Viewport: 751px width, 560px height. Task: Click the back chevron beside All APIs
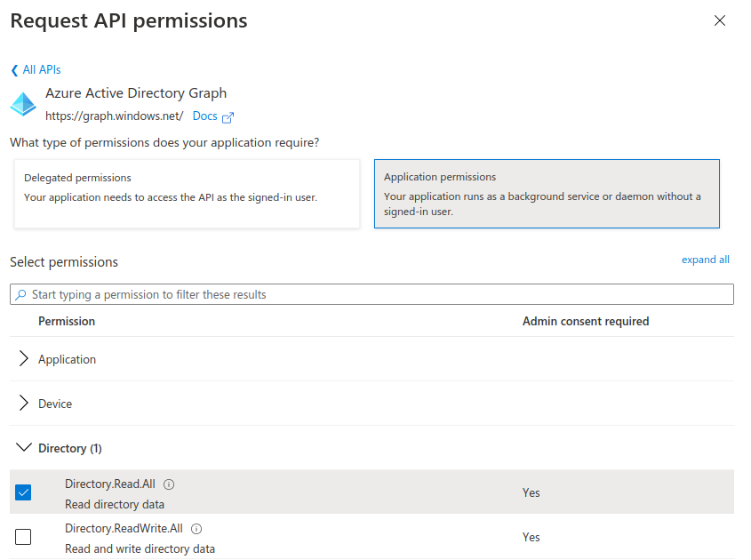click(x=14, y=70)
